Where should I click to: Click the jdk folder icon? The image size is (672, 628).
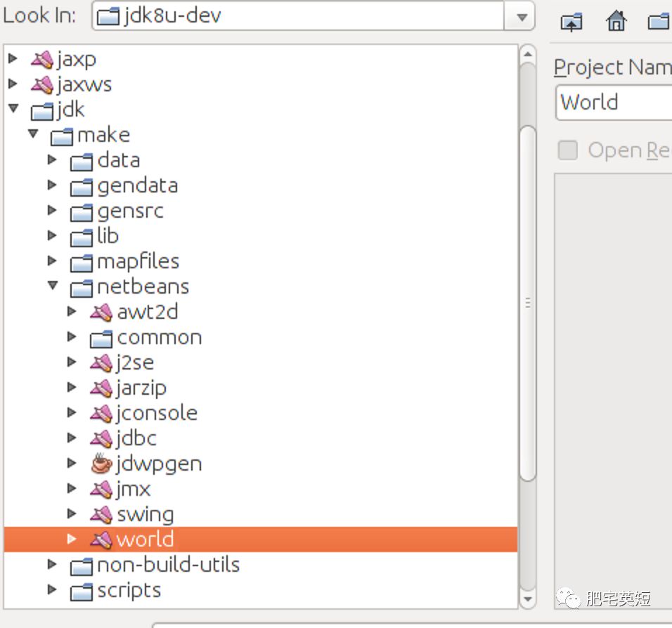(x=42, y=111)
